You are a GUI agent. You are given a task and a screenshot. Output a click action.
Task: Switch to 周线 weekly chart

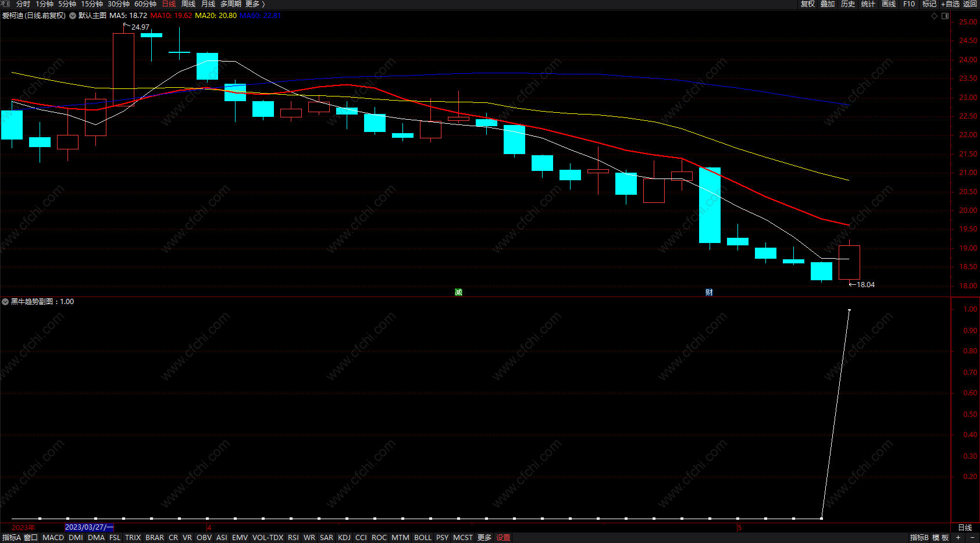pyautogui.click(x=188, y=4)
